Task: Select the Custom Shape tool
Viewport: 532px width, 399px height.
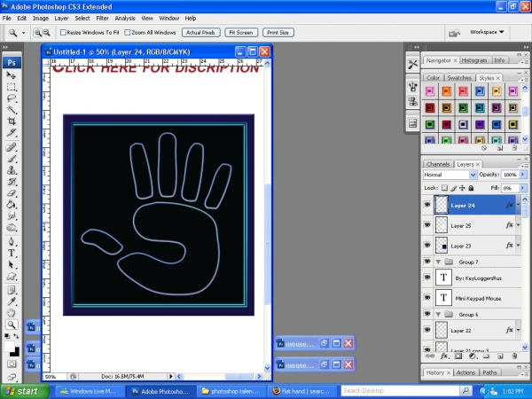Action: click(12, 276)
